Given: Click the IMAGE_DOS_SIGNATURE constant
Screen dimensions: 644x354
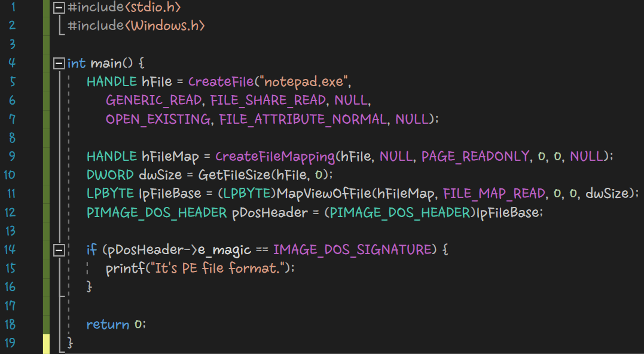Looking at the screenshot, I should (353, 250).
